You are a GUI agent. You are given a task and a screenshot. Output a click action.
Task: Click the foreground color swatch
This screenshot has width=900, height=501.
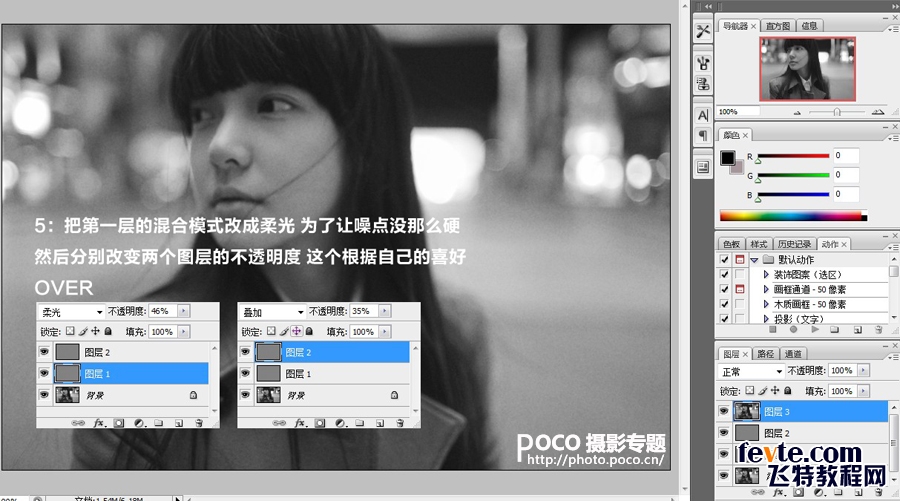tap(727, 157)
